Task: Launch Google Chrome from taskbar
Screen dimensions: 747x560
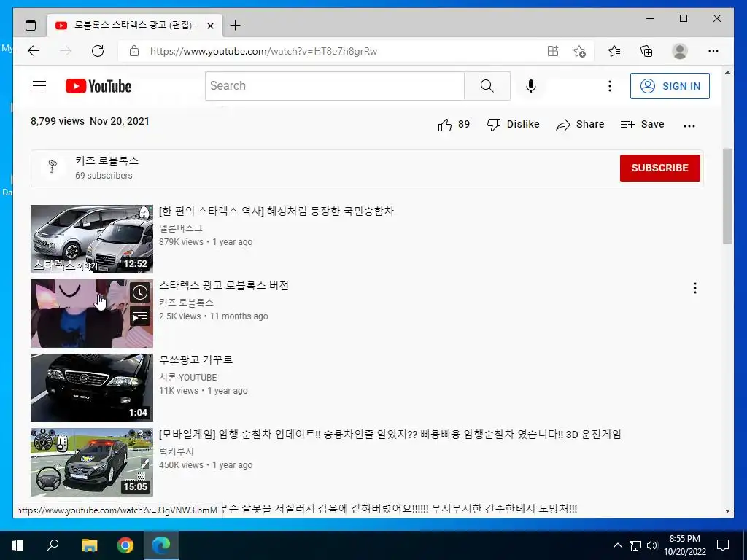Action: point(125,545)
